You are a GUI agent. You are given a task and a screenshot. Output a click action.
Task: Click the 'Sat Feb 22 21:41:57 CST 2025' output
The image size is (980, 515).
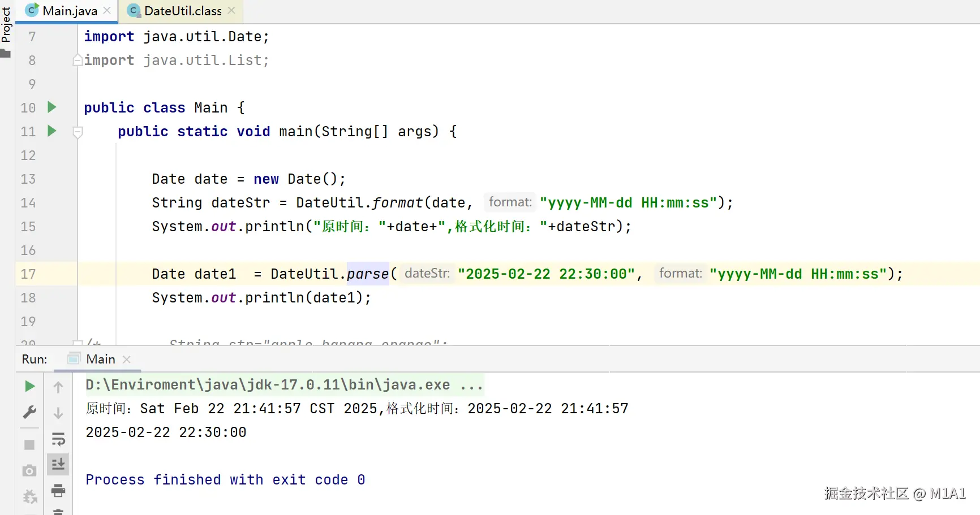tap(259, 409)
